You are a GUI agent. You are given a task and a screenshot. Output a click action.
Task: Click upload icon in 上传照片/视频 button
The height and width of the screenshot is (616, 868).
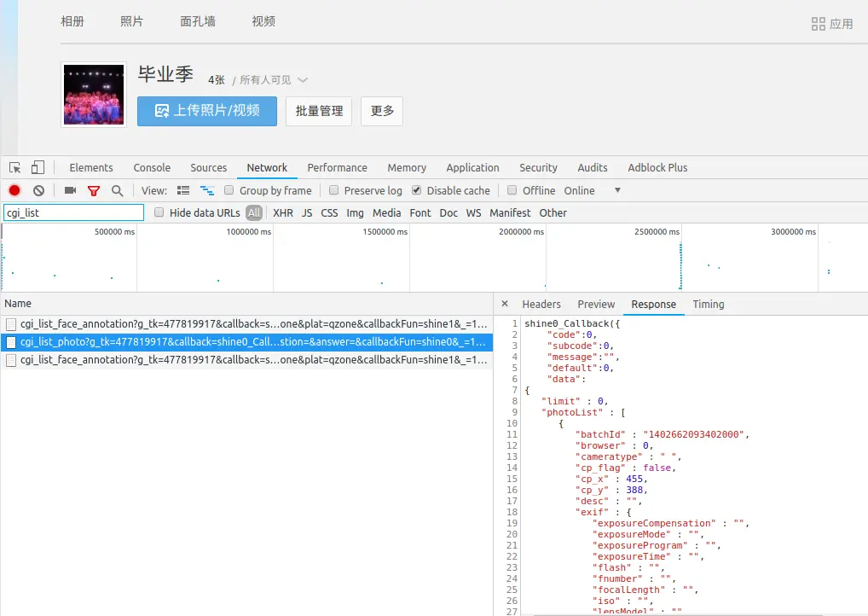click(162, 111)
